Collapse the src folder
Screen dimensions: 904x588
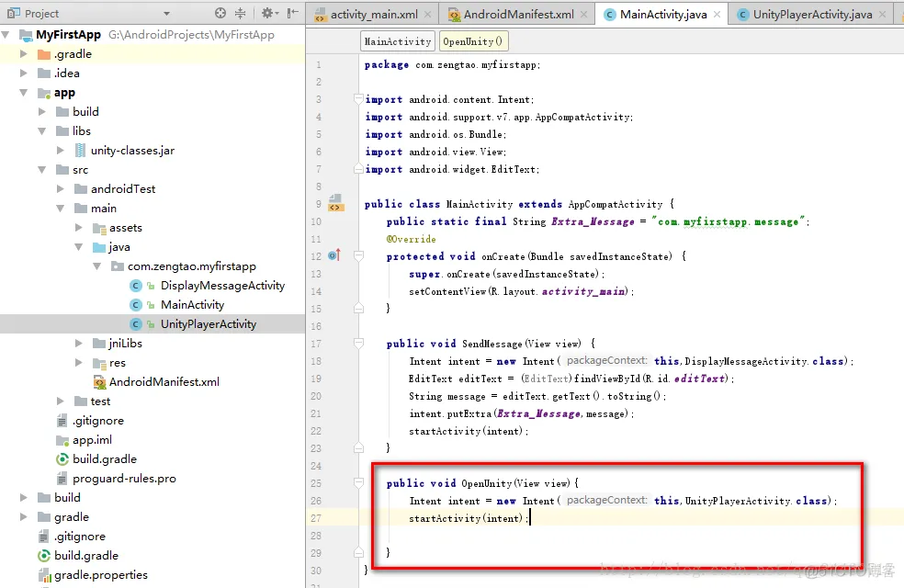(42, 169)
